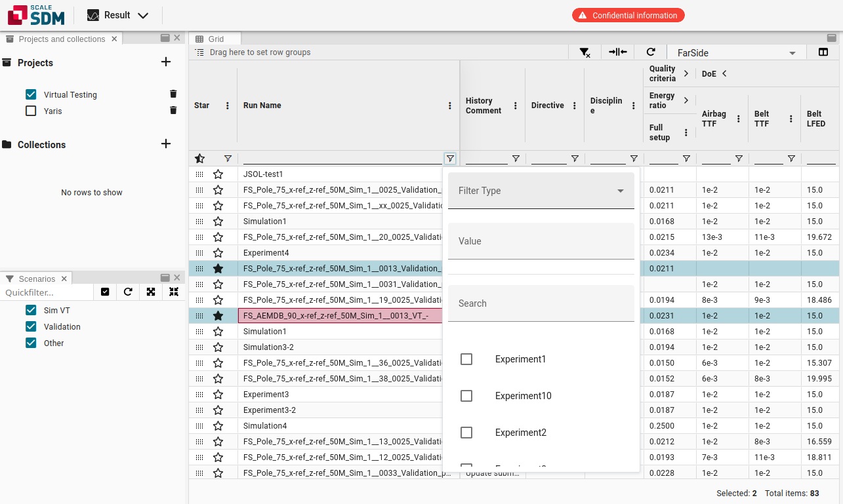Click the clear all filters icon
The image size is (843, 504).
pos(585,52)
